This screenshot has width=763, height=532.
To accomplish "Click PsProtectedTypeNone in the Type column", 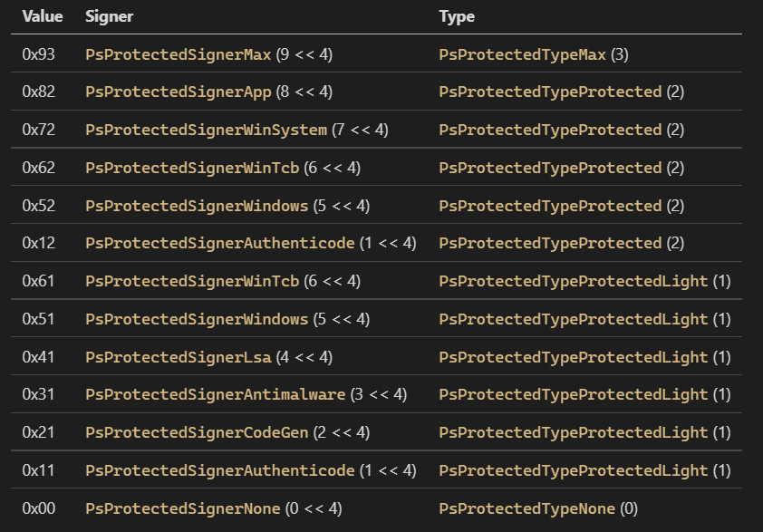I will pyautogui.click(x=526, y=508).
